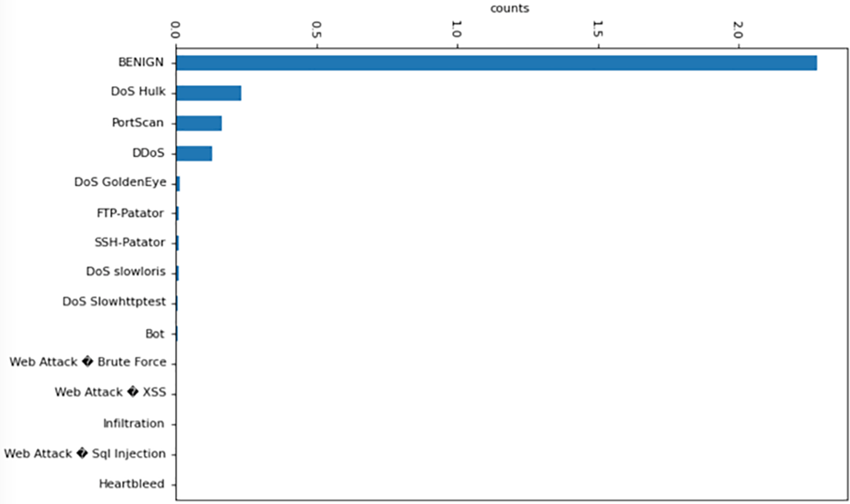
Task: Click the FTP-Patator category label
Action: click(x=130, y=213)
